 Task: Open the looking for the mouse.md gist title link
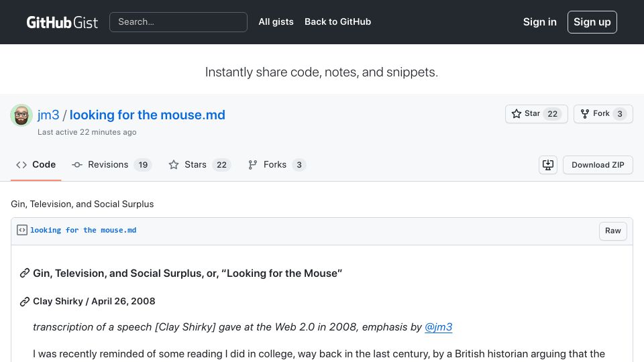[x=148, y=115]
